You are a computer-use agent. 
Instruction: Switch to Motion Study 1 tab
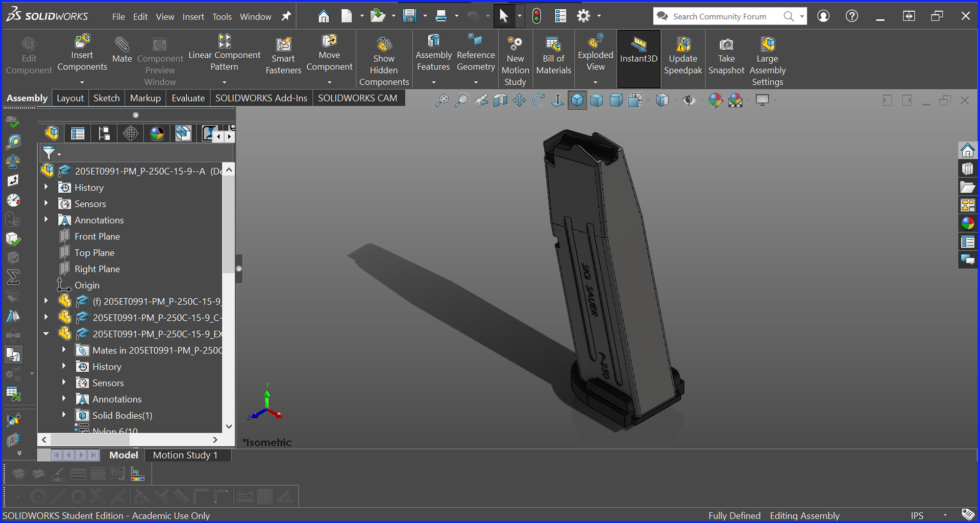coord(185,455)
